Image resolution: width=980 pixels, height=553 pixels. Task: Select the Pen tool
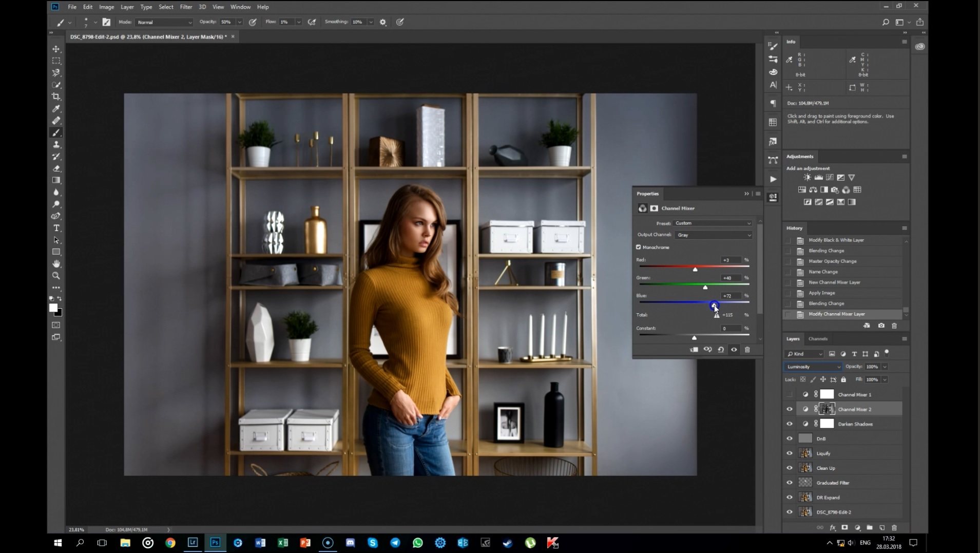[56, 216]
